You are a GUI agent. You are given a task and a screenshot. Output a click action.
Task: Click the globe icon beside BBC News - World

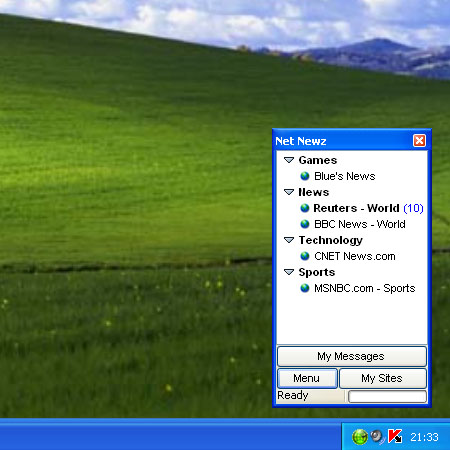(305, 224)
